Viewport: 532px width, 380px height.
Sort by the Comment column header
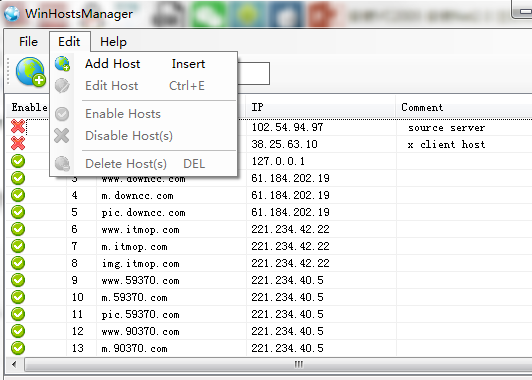[x=463, y=107]
